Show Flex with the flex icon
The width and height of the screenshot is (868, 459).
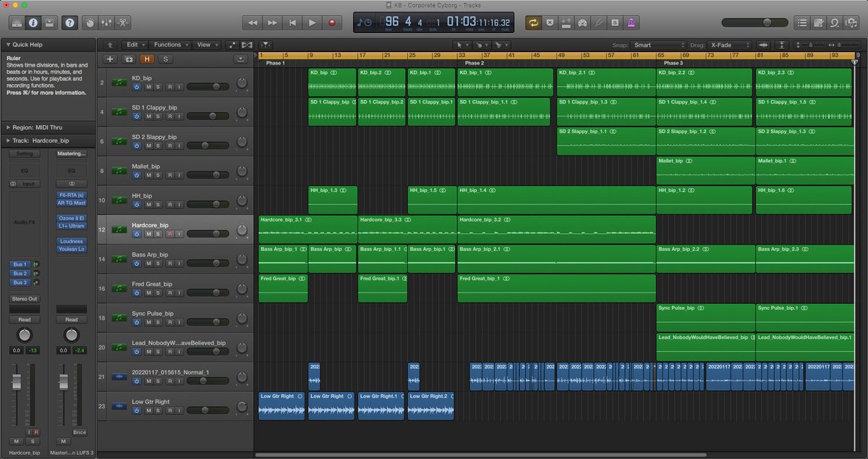[247, 44]
